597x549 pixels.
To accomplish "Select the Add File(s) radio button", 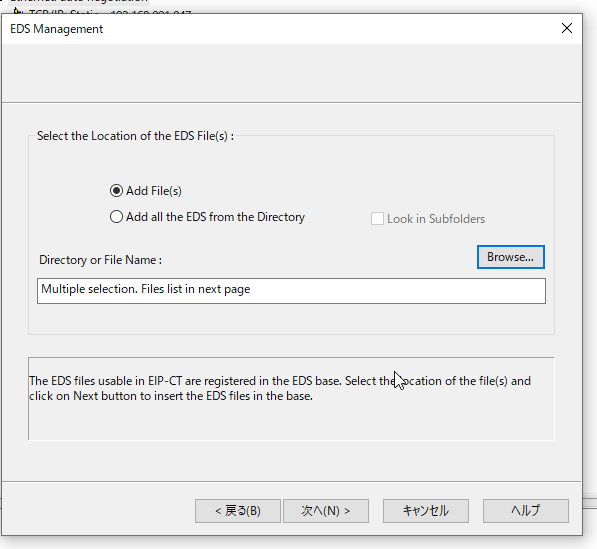I will [116, 190].
